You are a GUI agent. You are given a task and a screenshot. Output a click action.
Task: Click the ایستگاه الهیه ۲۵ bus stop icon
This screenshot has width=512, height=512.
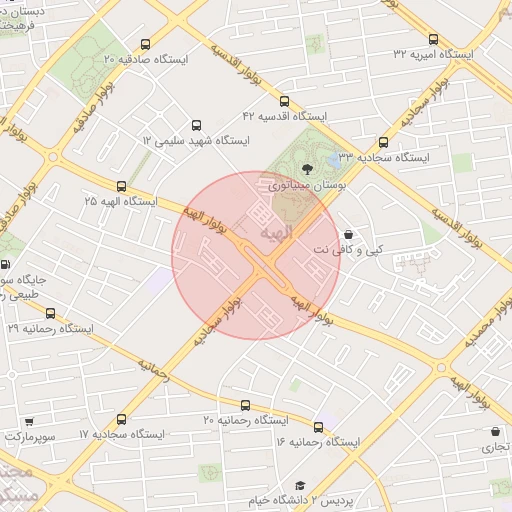click(x=122, y=186)
